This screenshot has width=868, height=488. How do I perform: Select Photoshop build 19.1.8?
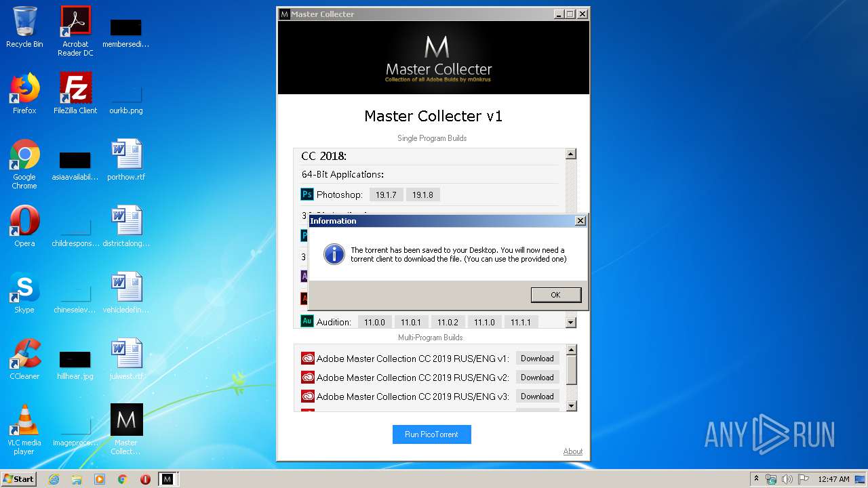423,195
